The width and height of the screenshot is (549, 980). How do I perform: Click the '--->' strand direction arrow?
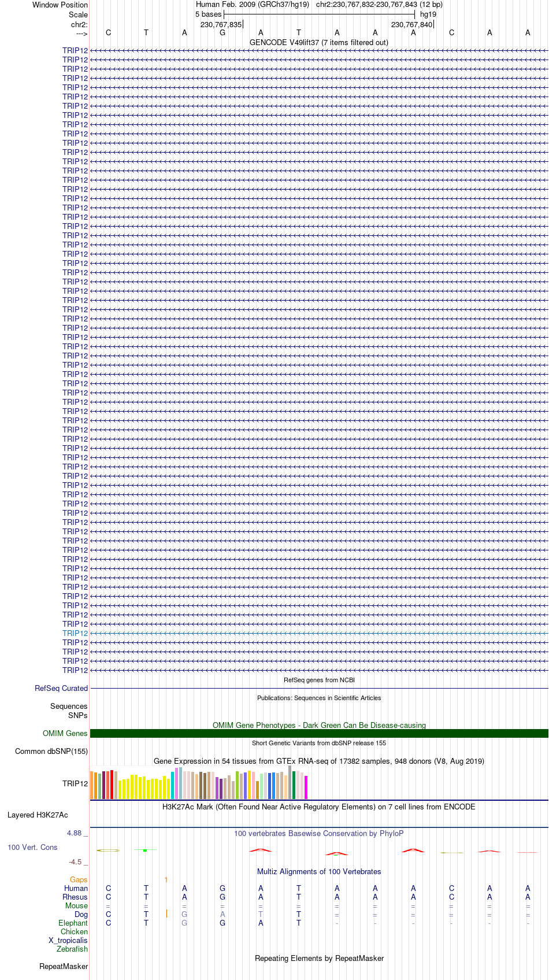(x=81, y=34)
